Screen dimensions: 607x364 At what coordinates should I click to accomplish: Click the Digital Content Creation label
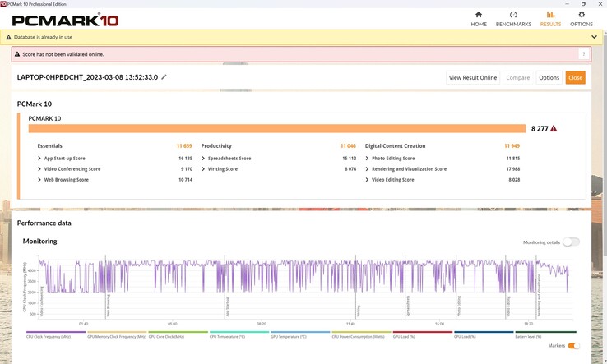coord(396,145)
